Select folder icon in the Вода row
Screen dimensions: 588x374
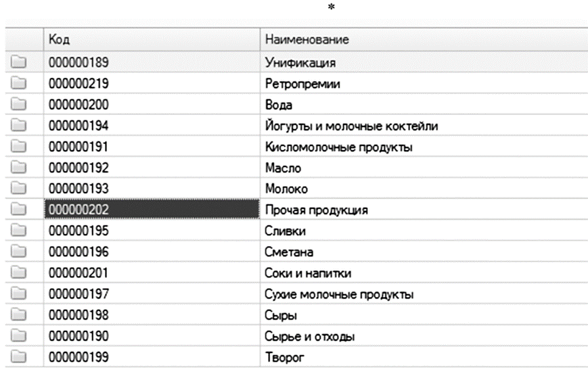[x=18, y=105]
